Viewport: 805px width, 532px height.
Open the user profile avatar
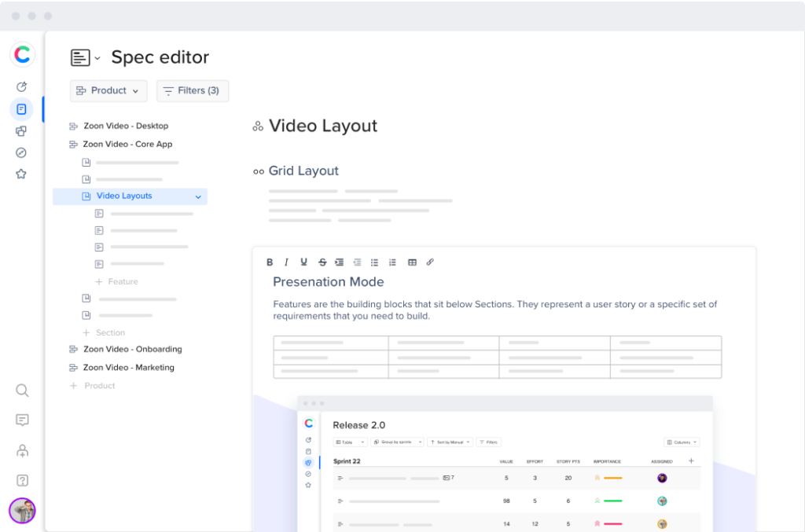point(22,511)
